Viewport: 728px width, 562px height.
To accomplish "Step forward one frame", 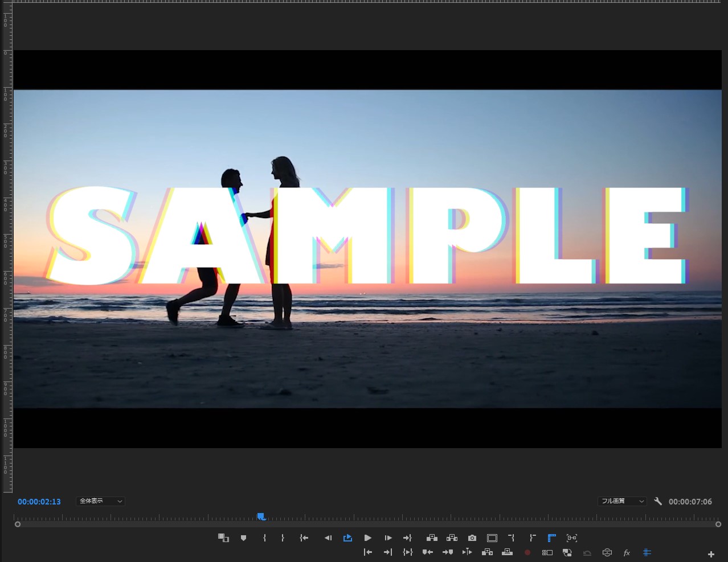I will pos(388,538).
